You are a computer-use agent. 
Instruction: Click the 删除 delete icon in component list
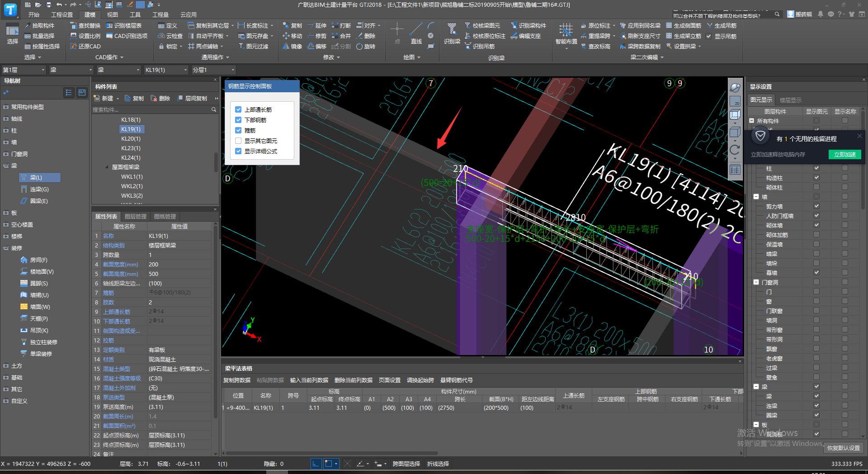click(160, 99)
